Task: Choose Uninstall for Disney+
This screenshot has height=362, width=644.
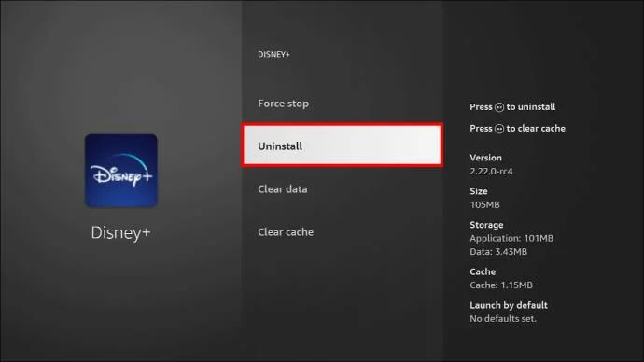Action: coord(343,146)
